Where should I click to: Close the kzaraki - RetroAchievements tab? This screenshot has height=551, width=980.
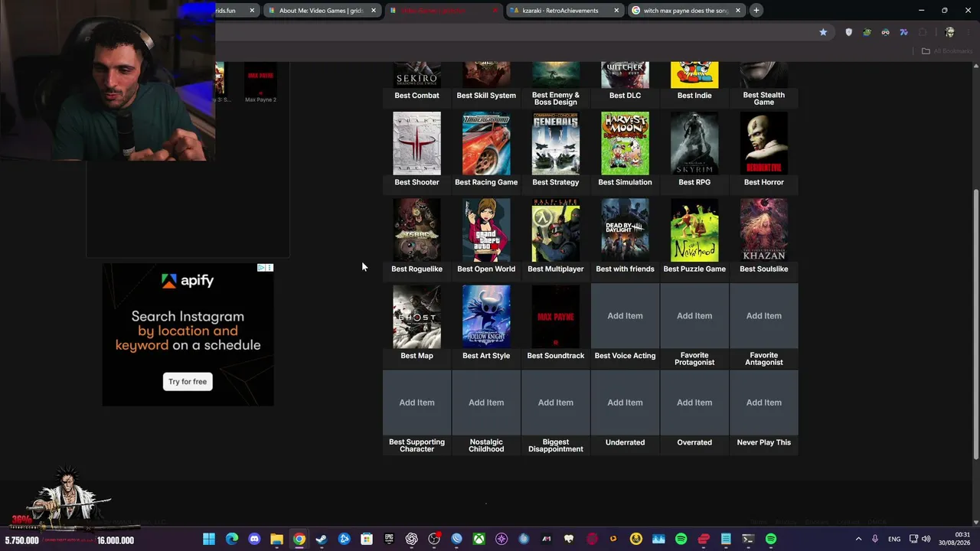[616, 11]
